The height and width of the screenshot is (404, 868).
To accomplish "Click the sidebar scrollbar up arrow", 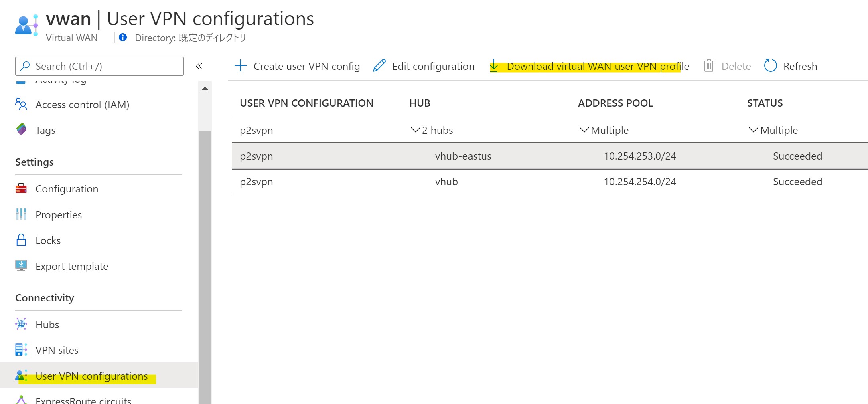I will [205, 89].
